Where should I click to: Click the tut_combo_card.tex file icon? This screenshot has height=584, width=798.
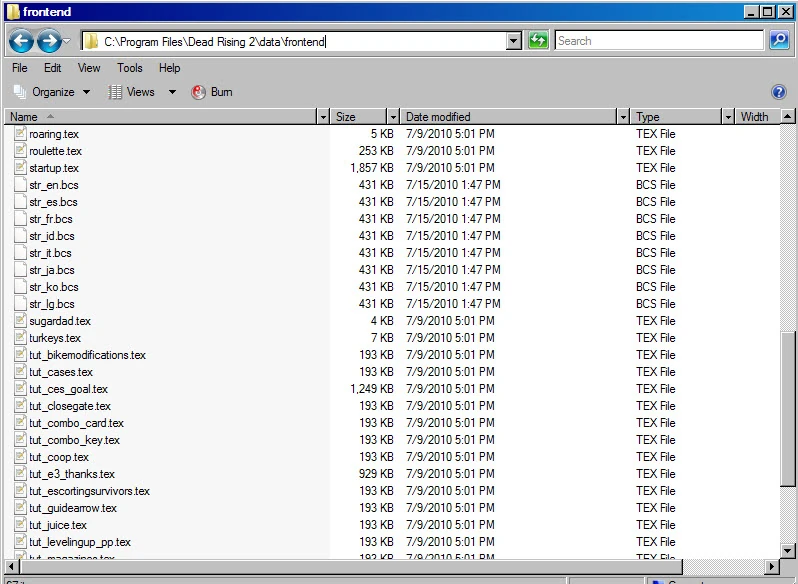coord(20,423)
